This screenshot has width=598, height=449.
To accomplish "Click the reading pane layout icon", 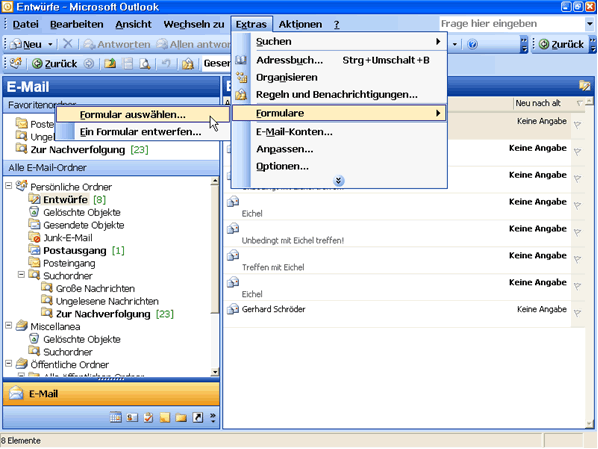I will (x=128, y=64).
